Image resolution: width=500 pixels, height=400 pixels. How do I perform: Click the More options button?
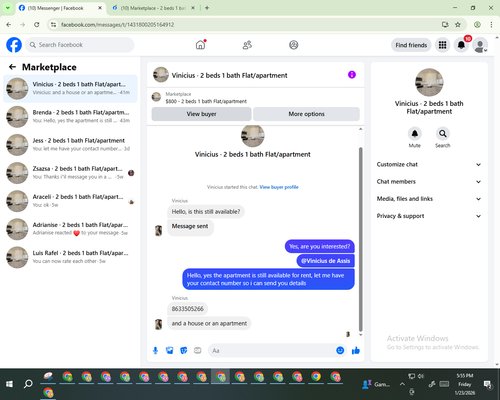click(x=306, y=114)
